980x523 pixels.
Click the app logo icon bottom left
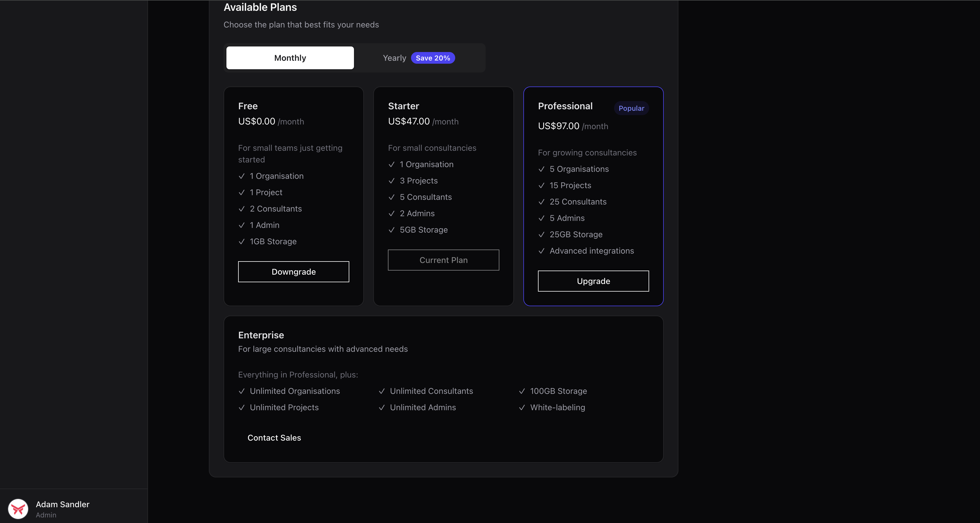[x=18, y=509]
